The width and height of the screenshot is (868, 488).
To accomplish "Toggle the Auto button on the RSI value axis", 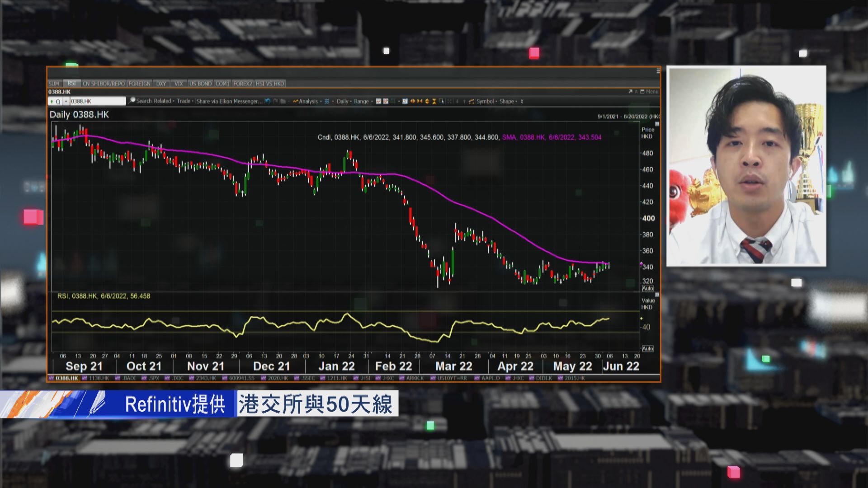I will [x=648, y=349].
